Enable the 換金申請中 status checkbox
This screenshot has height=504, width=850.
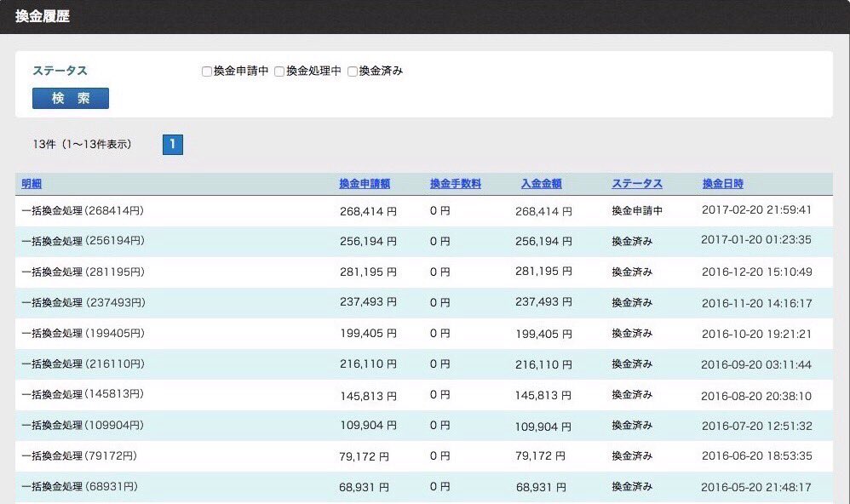(x=205, y=72)
